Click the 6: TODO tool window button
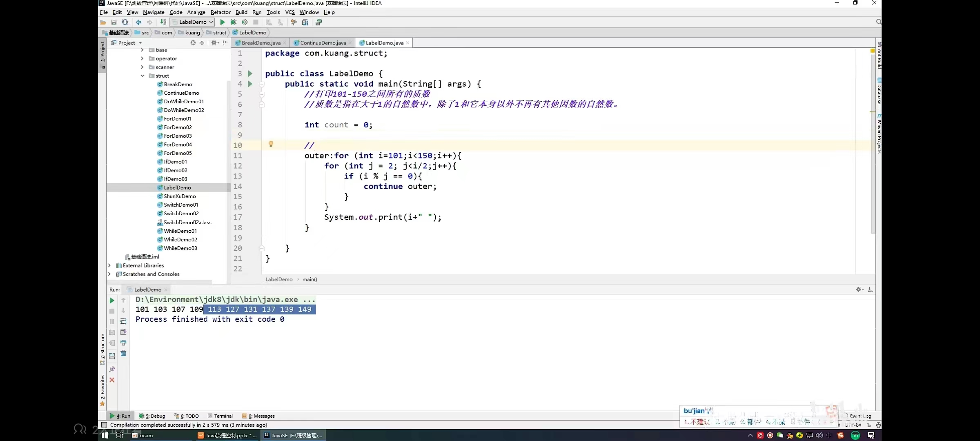Viewport: 980px width, 441px height. (x=187, y=416)
